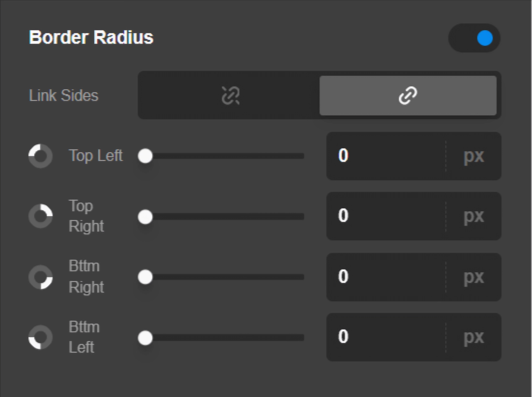Open the Bttm Left px unit dropdown
The height and width of the screenshot is (397, 532).
[x=473, y=337]
